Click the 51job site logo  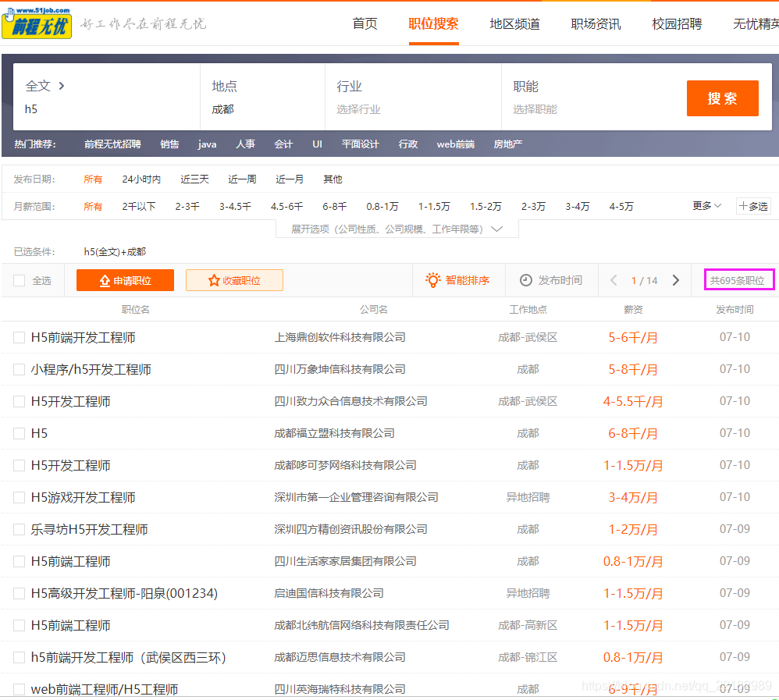pyautogui.click(x=37, y=23)
